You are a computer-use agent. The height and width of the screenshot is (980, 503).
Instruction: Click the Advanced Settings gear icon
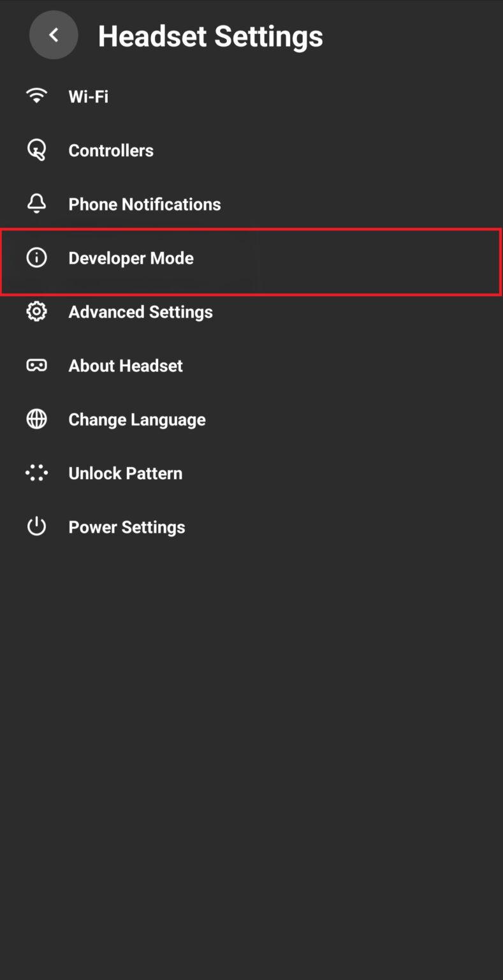(36, 311)
